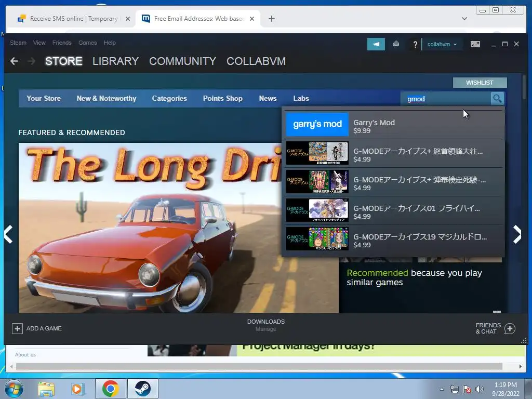The height and width of the screenshot is (399, 532).
Task: Click the Steam announcements megaphone icon
Action: point(376,44)
